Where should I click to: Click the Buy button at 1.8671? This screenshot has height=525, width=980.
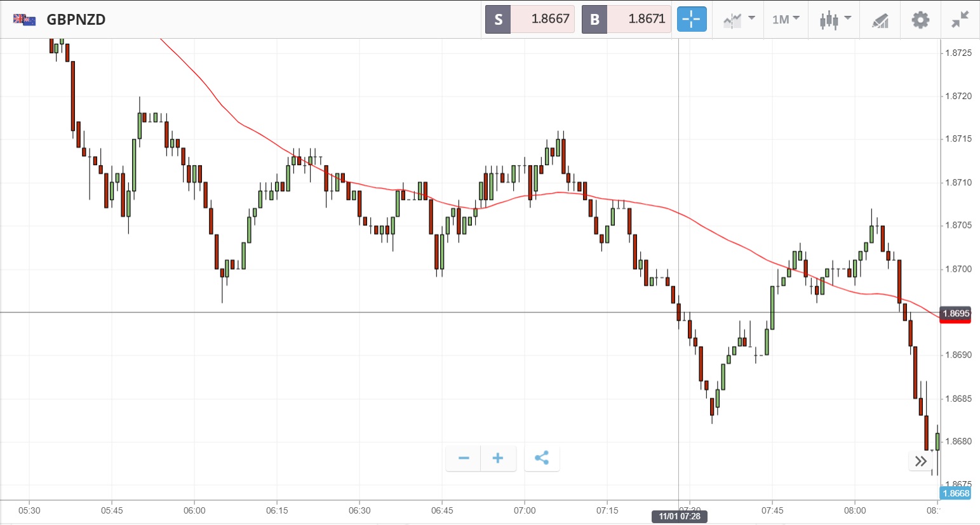click(x=626, y=19)
